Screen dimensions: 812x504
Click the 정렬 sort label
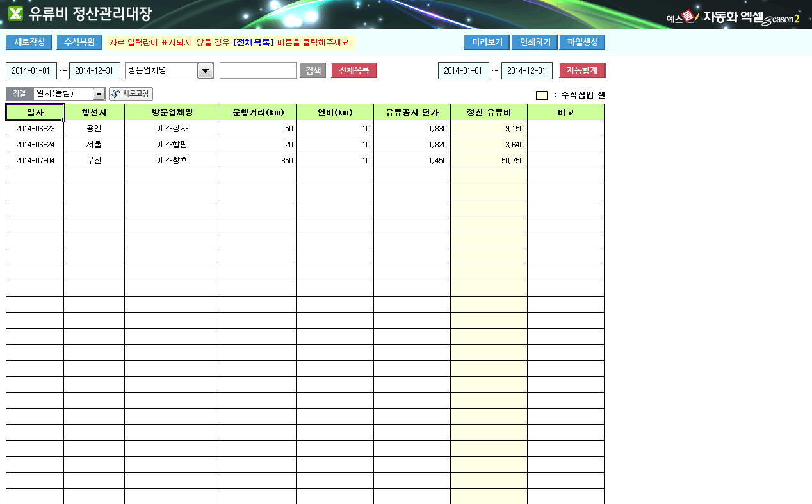[x=19, y=94]
